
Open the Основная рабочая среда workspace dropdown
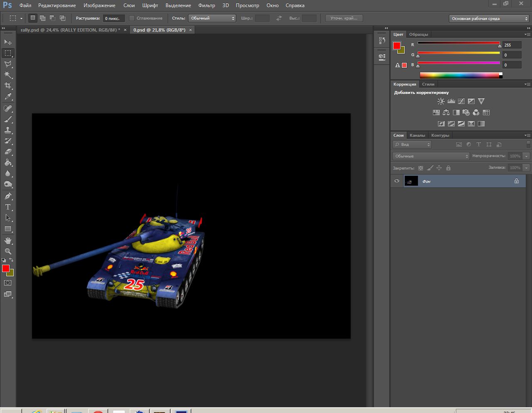pos(489,19)
